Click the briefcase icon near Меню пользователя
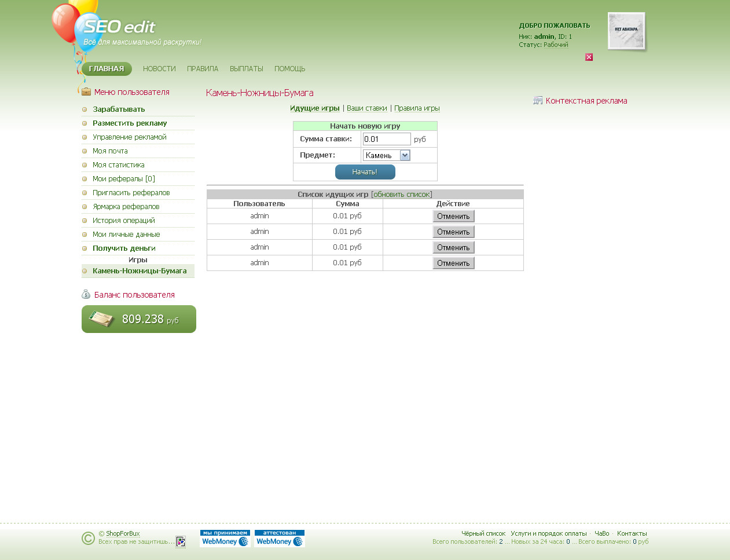 point(86,92)
